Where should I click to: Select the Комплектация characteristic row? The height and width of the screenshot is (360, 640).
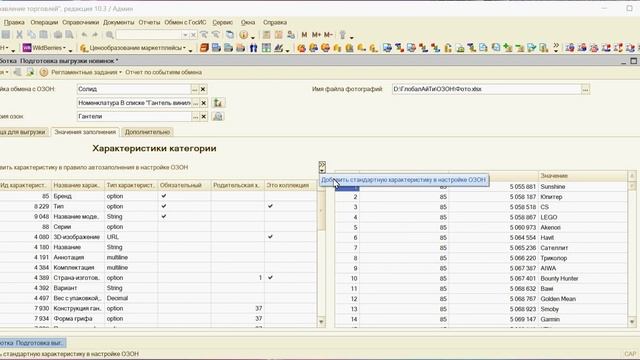click(x=158, y=267)
